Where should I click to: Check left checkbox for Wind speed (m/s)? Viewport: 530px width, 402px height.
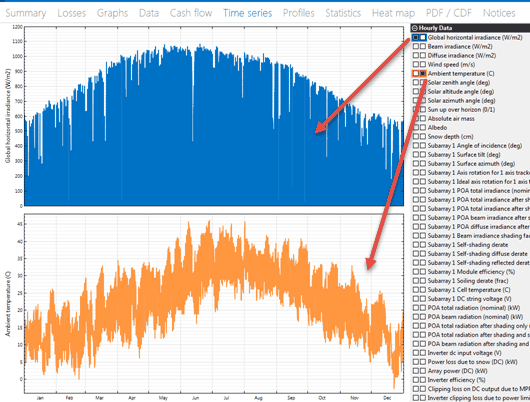(416, 64)
